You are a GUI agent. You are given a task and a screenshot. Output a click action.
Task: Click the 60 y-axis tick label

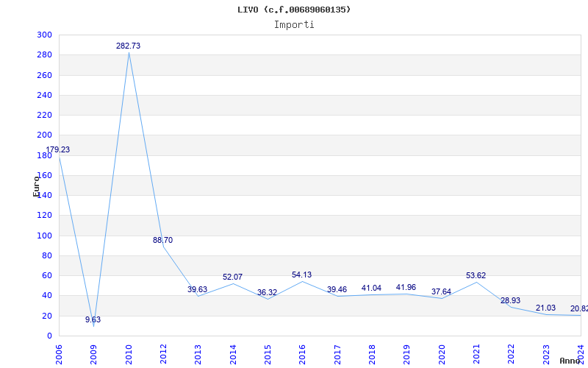pyautogui.click(x=46, y=275)
